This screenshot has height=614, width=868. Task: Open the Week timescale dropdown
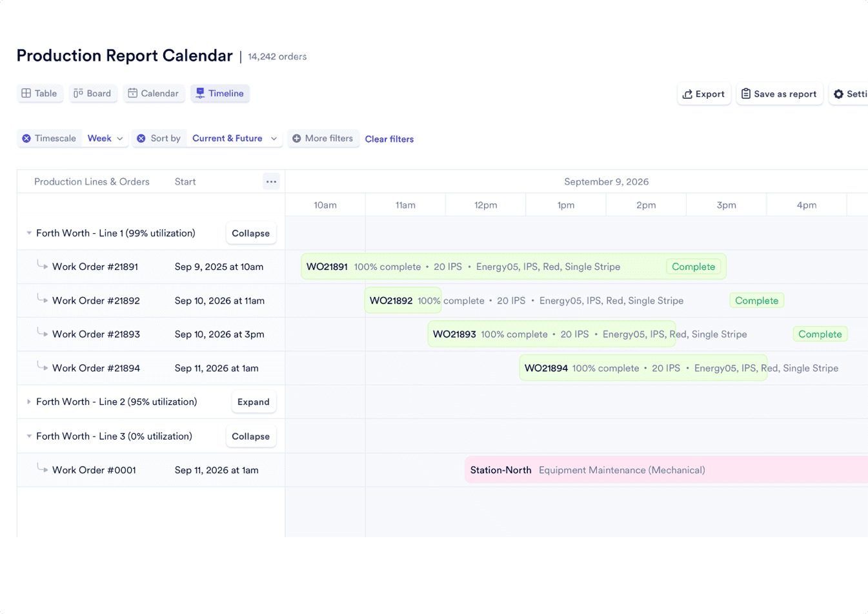pyautogui.click(x=105, y=138)
